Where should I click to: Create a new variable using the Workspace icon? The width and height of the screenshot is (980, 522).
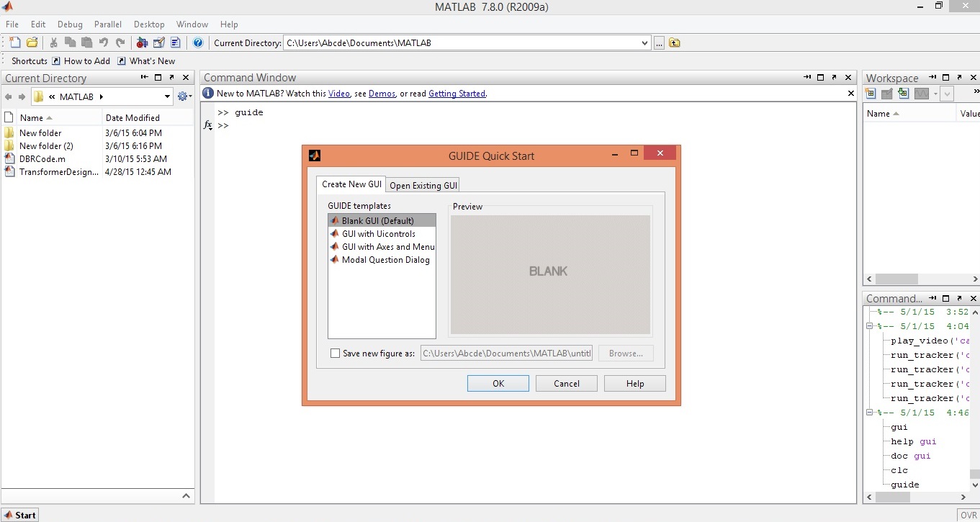(871, 93)
